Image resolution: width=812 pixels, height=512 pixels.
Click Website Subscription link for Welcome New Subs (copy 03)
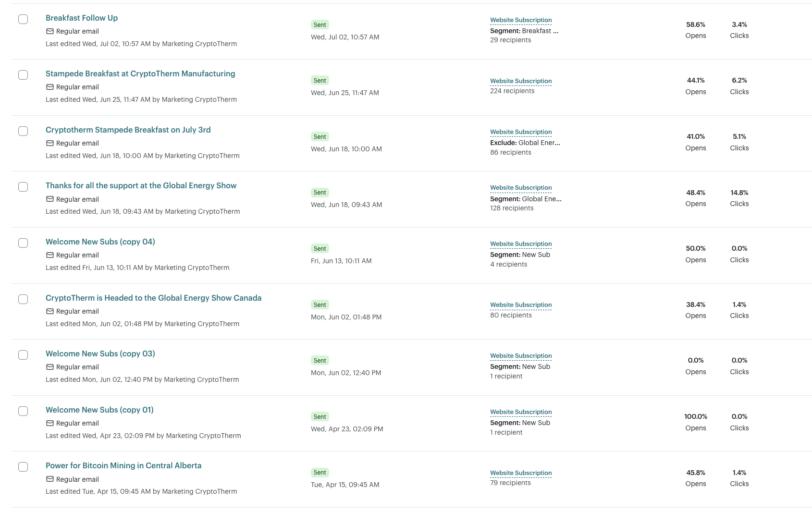521,356
